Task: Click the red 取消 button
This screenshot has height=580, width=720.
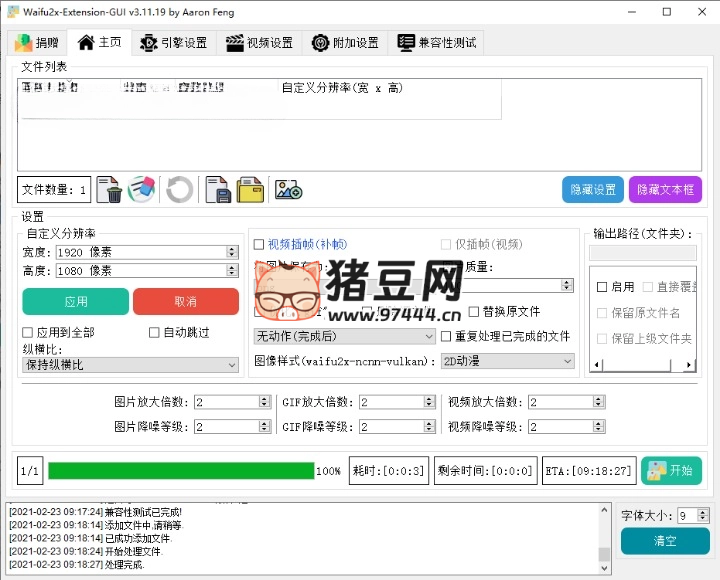Action: coord(186,302)
